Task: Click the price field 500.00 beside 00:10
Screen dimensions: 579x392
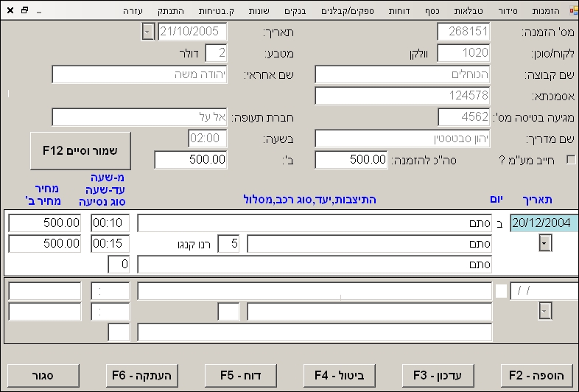Action: (45, 223)
